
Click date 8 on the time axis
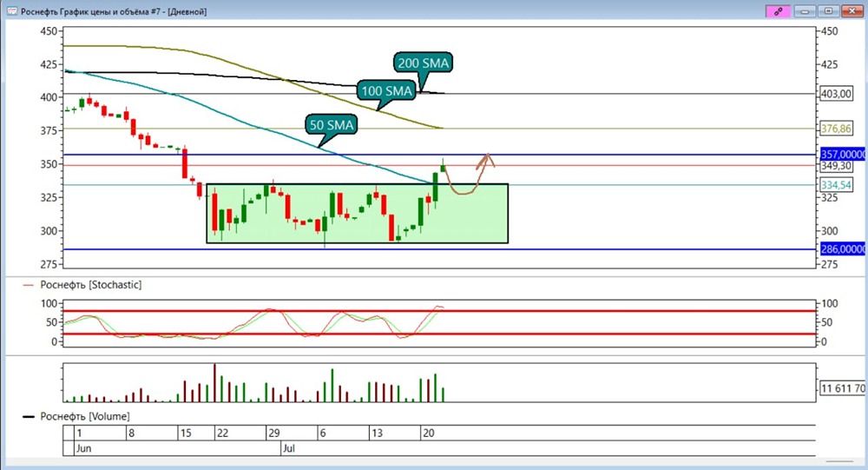(x=131, y=433)
